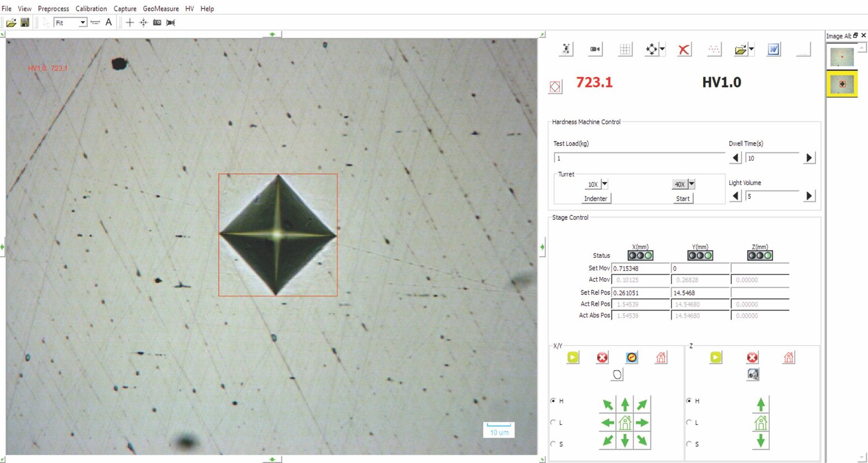Home Z-axis with green house icon
The height and width of the screenshot is (463, 868).
tap(761, 422)
